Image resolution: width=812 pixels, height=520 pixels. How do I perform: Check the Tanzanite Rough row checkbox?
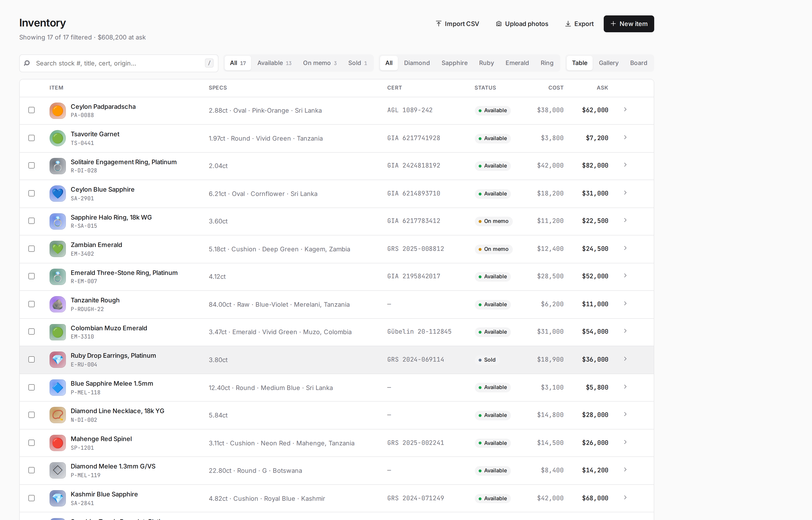point(31,304)
